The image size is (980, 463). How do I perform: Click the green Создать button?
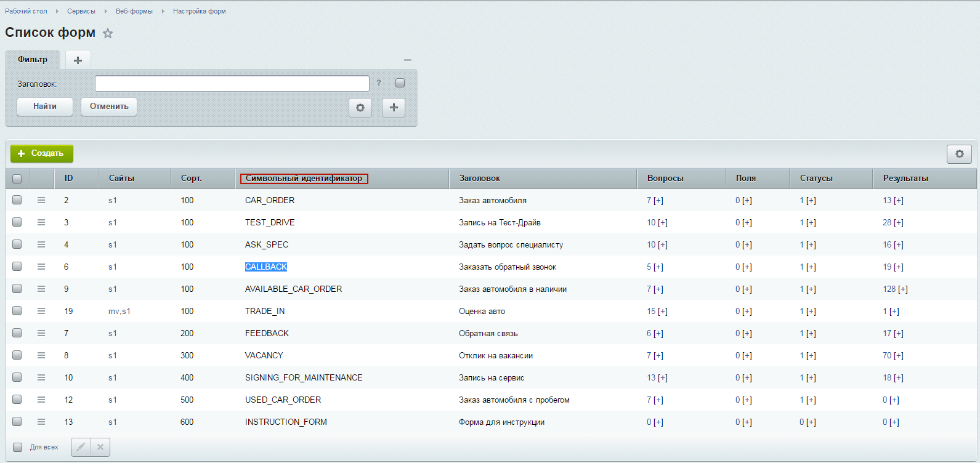42,153
